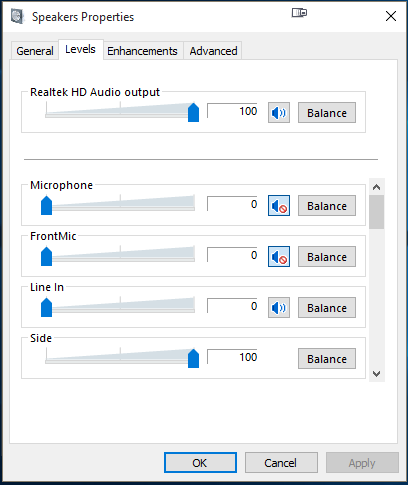Unmute the FrontMic level
408x485 pixels.
(279, 257)
